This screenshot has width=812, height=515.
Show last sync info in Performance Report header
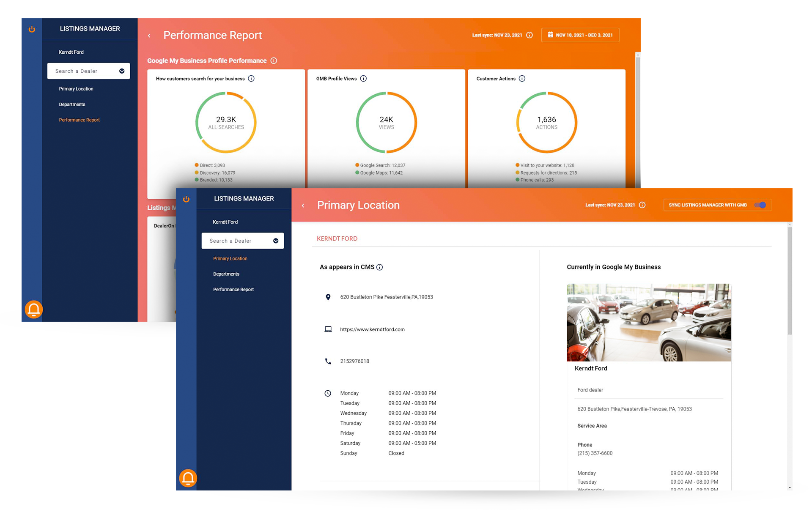click(x=529, y=35)
